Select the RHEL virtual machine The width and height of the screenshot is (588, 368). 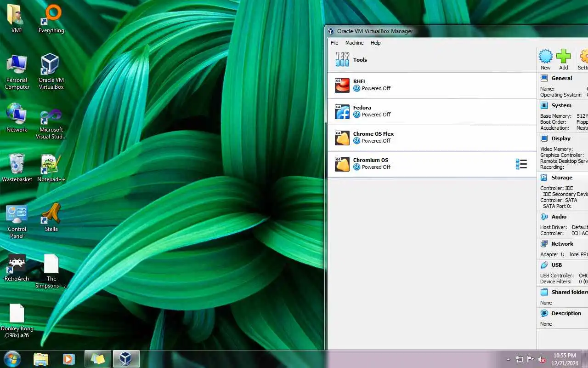(432, 86)
